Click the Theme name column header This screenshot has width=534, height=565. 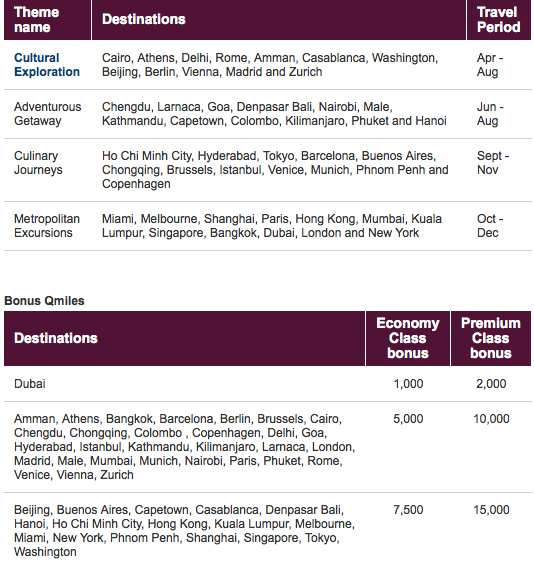37,19
